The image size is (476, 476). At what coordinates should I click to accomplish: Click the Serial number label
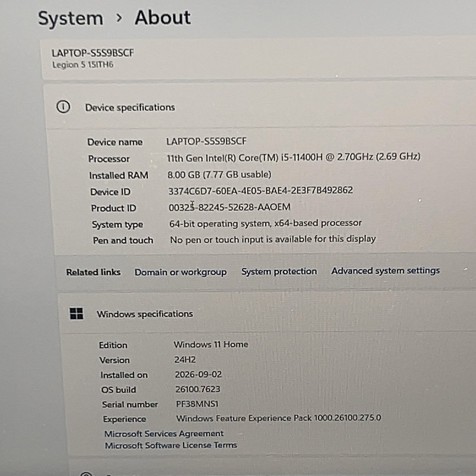click(x=130, y=405)
